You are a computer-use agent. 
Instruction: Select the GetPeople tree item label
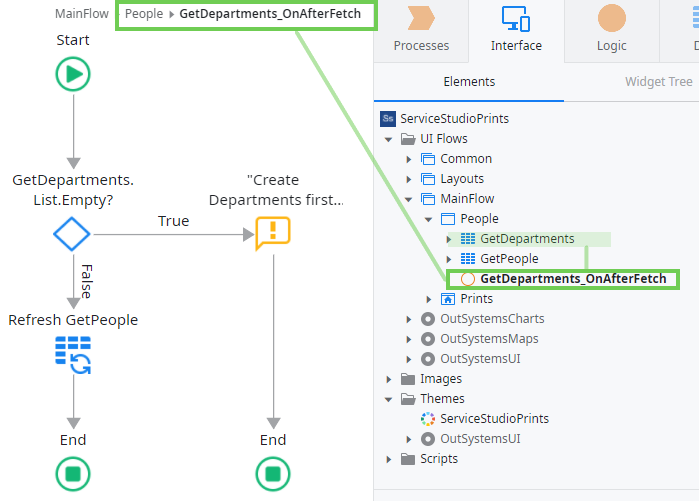(x=509, y=259)
